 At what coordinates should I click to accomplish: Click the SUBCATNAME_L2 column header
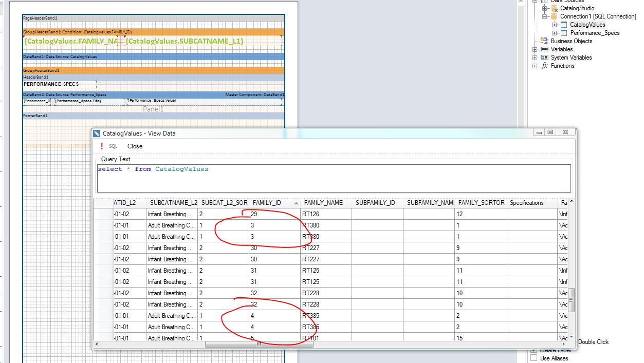click(x=172, y=203)
